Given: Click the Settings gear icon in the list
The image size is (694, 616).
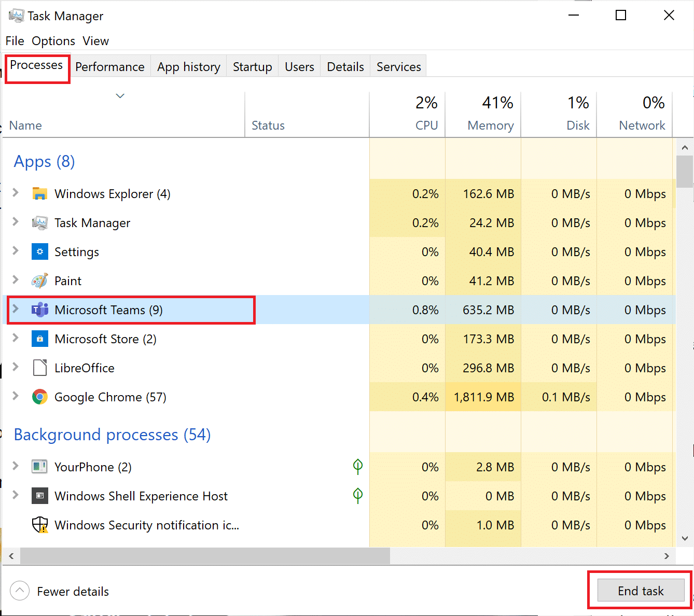Looking at the screenshot, I should coord(40,251).
